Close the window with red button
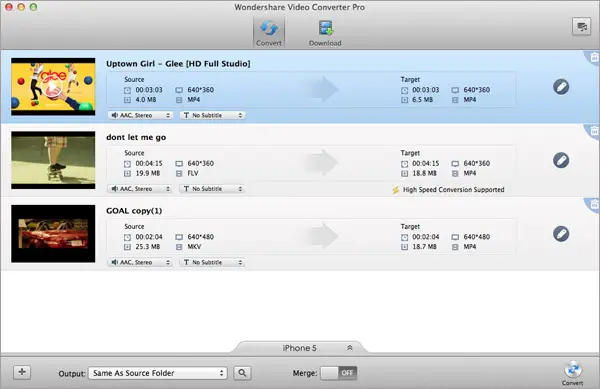Viewport: 600px width, 389px height. [9, 7]
